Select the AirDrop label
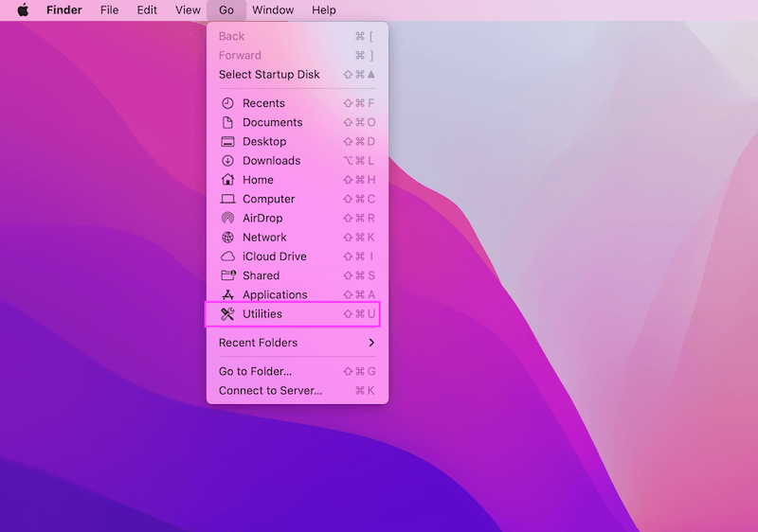 click(262, 219)
